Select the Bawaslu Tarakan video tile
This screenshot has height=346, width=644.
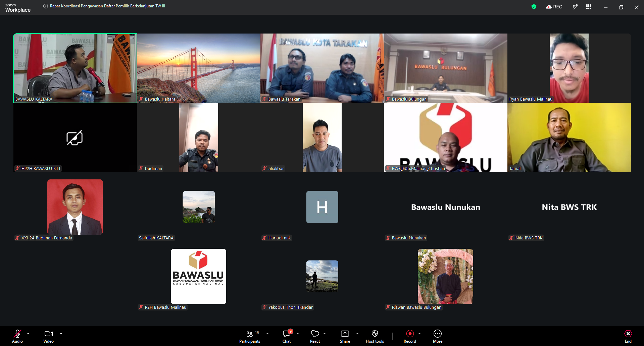pos(322,68)
